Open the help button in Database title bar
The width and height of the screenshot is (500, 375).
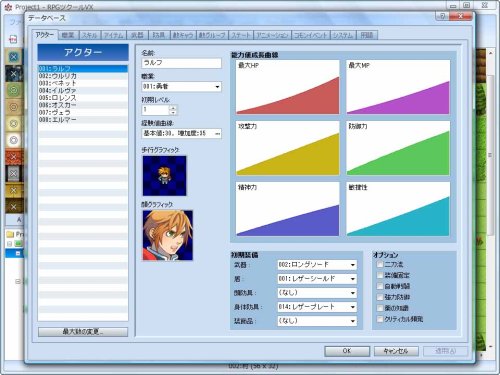tap(442, 16)
